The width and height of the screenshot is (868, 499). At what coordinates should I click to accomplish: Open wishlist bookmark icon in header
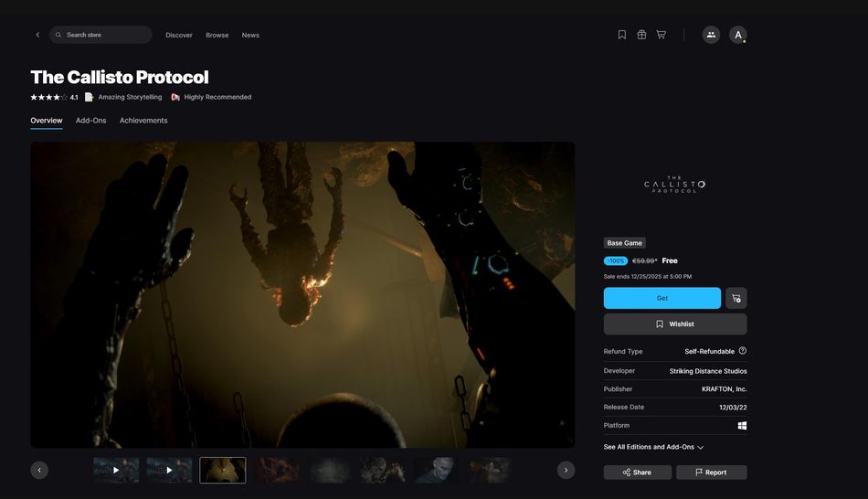621,35
